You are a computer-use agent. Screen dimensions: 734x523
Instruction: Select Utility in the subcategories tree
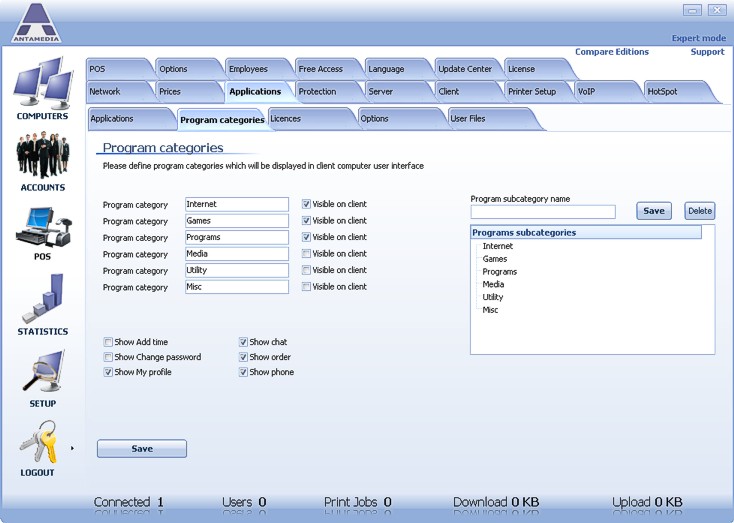[x=493, y=297]
